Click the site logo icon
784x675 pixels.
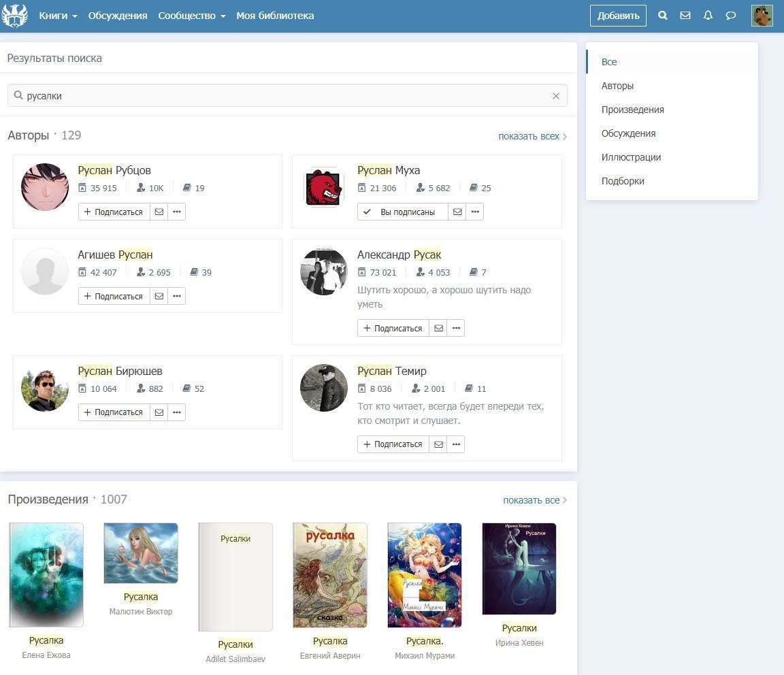point(14,15)
